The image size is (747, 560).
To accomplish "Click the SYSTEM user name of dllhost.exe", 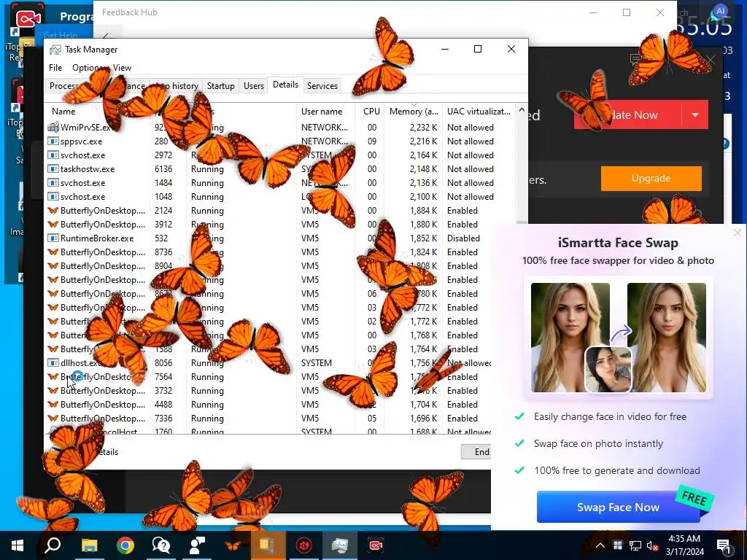I will (317, 363).
